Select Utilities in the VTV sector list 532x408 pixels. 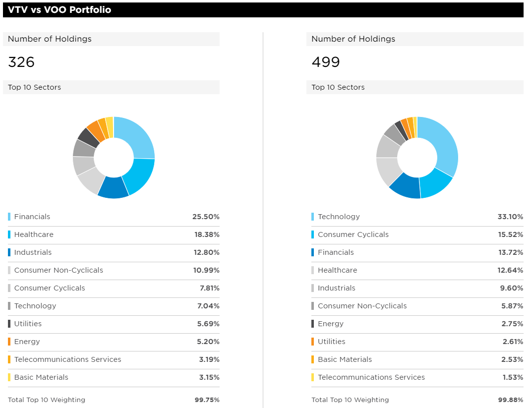[28, 324]
